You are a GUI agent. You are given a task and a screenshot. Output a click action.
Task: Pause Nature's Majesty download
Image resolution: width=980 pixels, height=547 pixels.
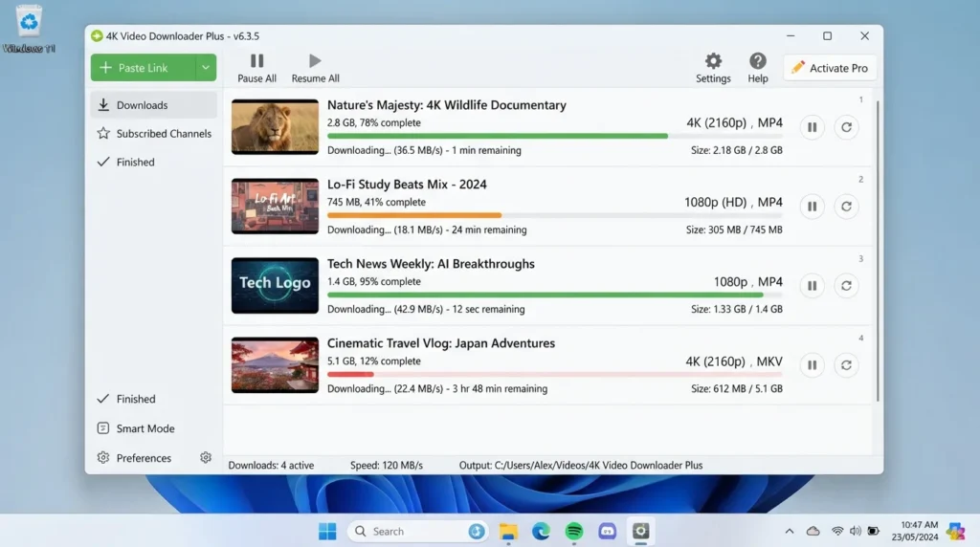coord(812,127)
